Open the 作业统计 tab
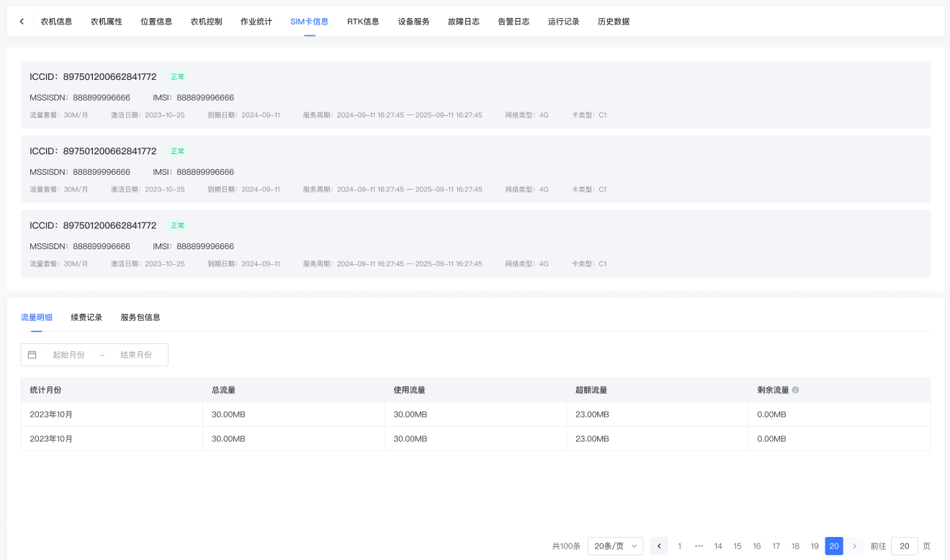This screenshot has width=950, height=560. click(x=256, y=22)
